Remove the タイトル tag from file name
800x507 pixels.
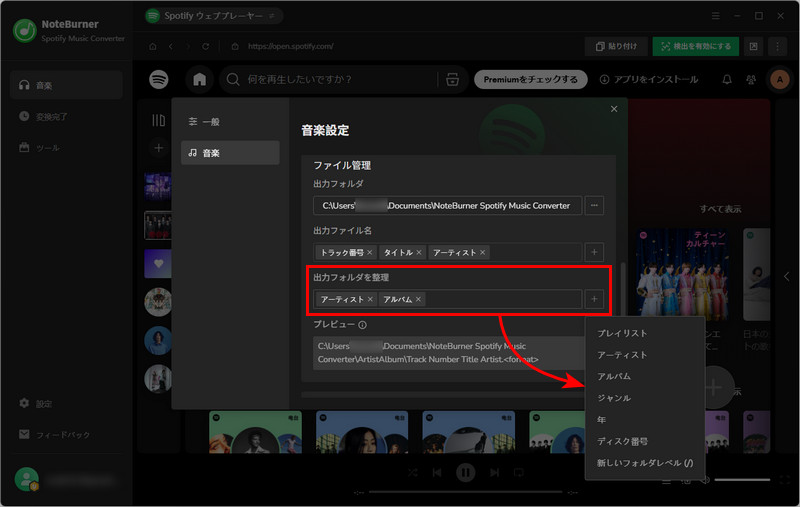click(x=418, y=252)
